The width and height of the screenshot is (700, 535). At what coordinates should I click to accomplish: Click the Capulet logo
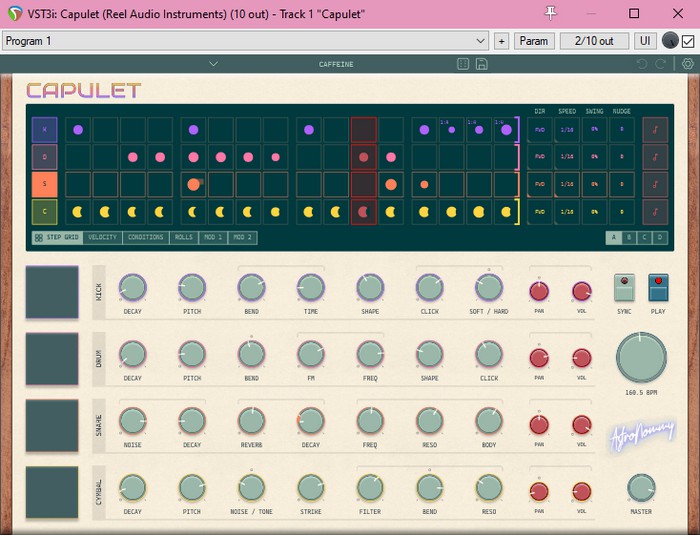(x=83, y=91)
